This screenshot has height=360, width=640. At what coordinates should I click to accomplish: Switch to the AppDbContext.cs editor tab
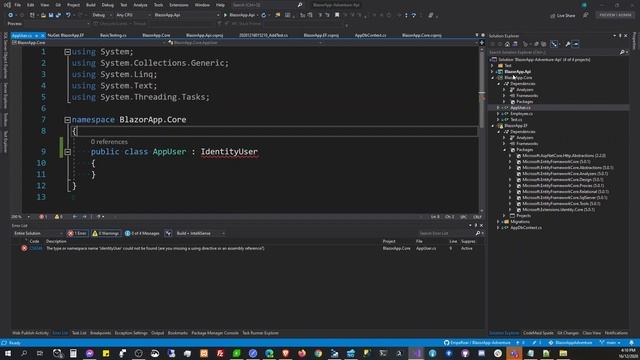click(370, 36)
